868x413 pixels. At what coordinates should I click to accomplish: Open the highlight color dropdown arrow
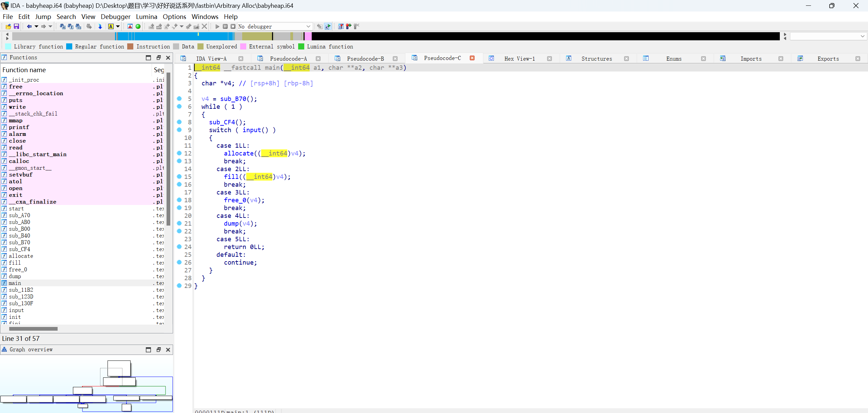click(x=118, y=26)
